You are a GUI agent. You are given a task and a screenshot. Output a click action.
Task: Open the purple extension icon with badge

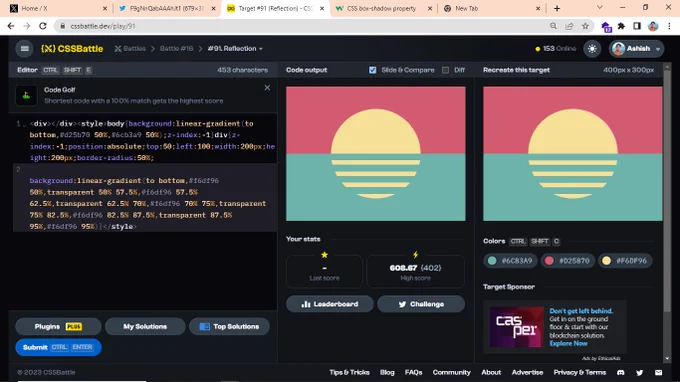[606, 27]
